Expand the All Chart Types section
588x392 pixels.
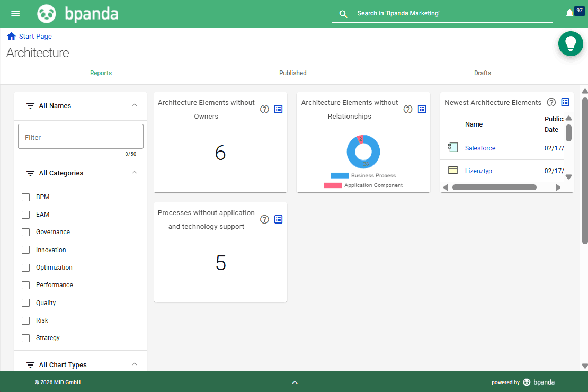pos(135,364)
